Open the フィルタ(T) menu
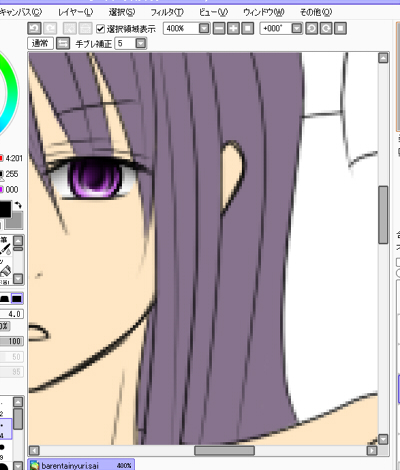Image resolution: width=400 pixels, height=470 pixels. pos(167,12)
